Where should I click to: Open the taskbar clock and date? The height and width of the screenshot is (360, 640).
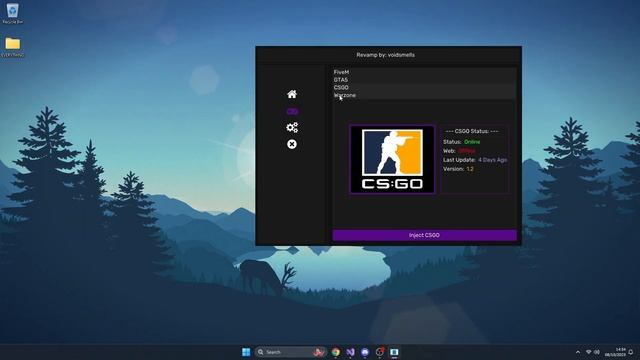[615, 352]
